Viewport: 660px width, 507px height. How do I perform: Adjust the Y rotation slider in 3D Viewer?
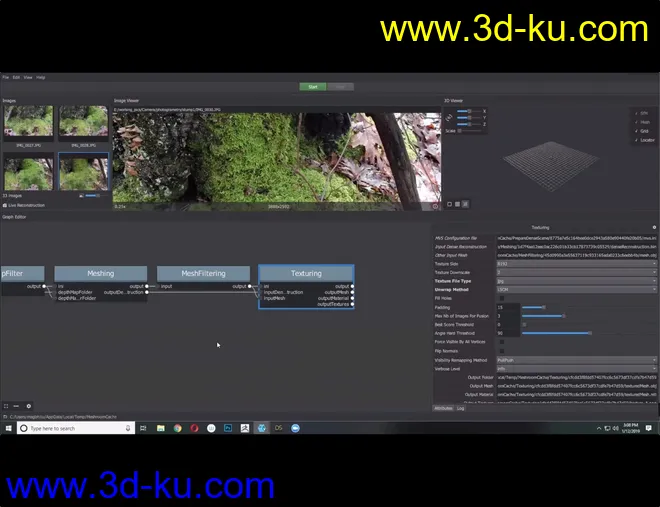469,117
